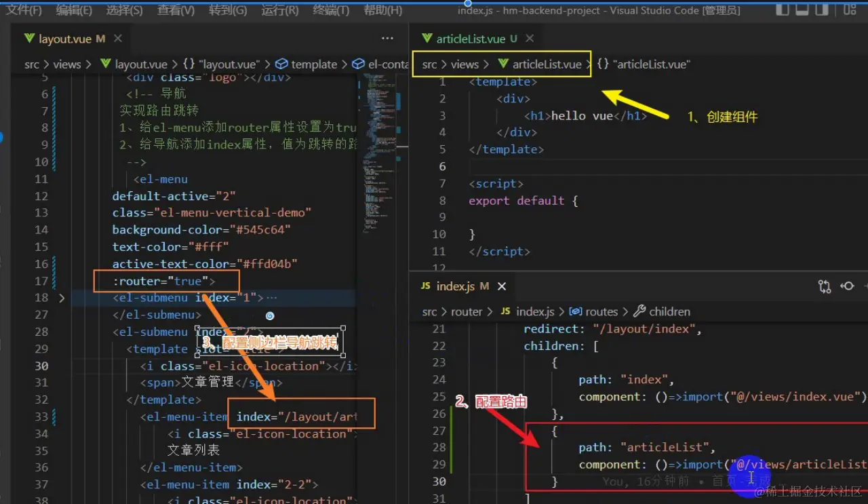Click 'views' in the articleList.vue breadcrumb

tap(465, 64)
